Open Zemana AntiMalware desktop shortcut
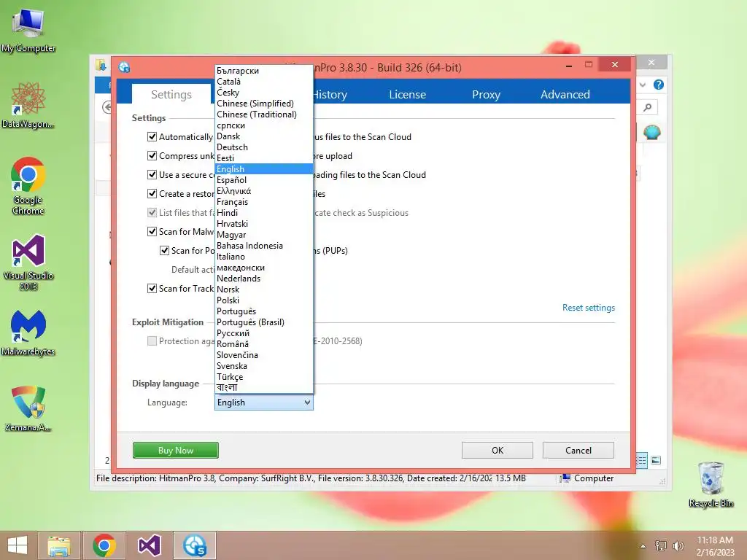The width and height of the screenshot is (747, 560). 28,408
